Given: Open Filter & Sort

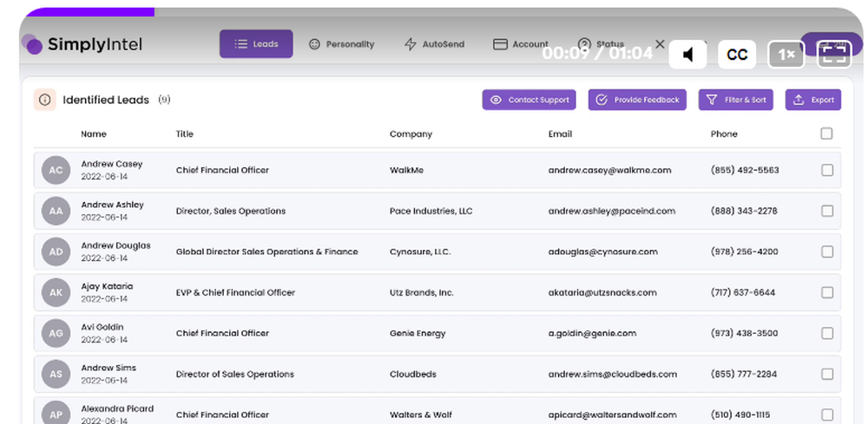Looking at the screenshot, I should (736, 100).
